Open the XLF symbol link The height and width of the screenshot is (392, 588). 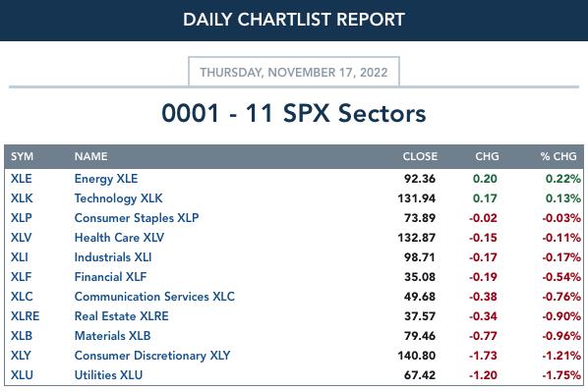click(x=21, y=277)
